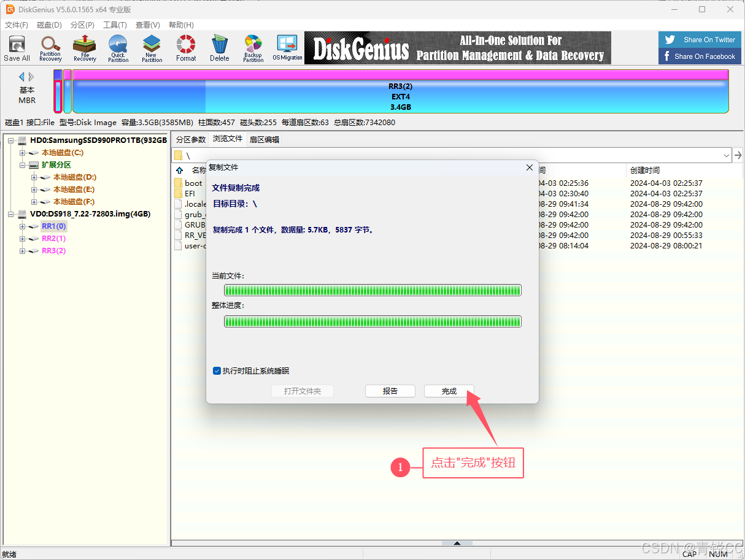The image size is (745, 560).
Task: Click the go arrow next to path bar
Action: click(x=738, y=155)
